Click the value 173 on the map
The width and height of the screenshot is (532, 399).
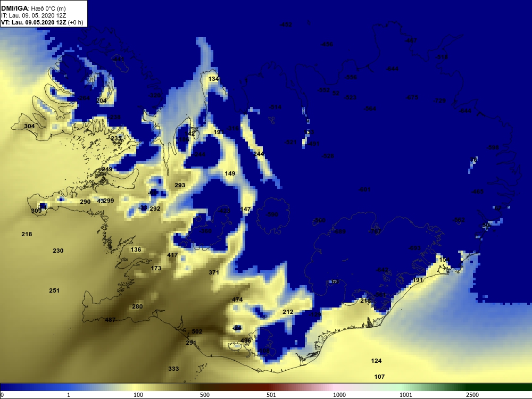point(156,268)
